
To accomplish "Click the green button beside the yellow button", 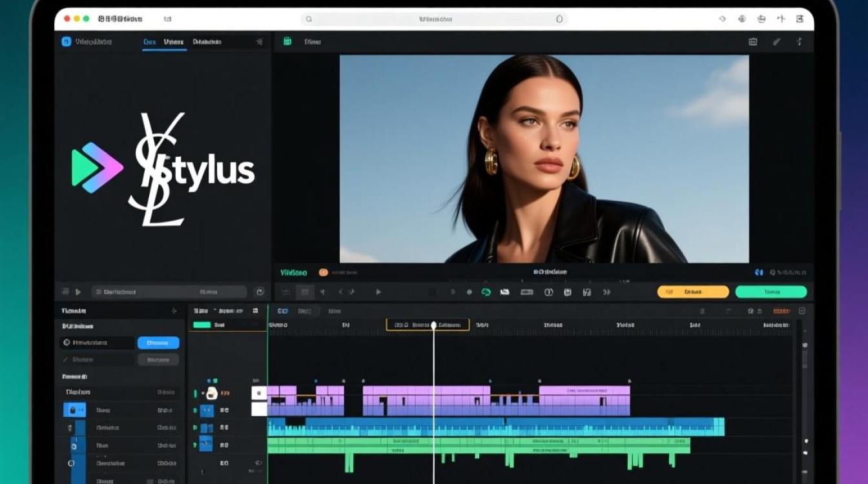I will point(771,292).
